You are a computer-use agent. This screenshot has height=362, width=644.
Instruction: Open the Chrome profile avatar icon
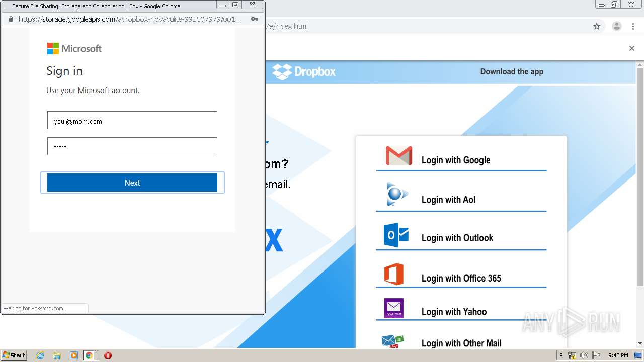616,26
